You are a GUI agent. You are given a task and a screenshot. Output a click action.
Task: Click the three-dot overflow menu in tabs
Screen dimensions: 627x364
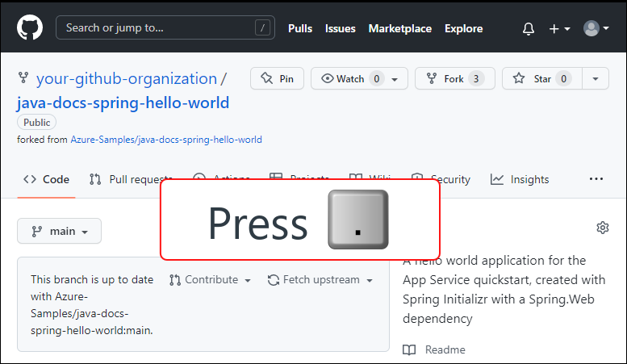click(x=596, y=179)
